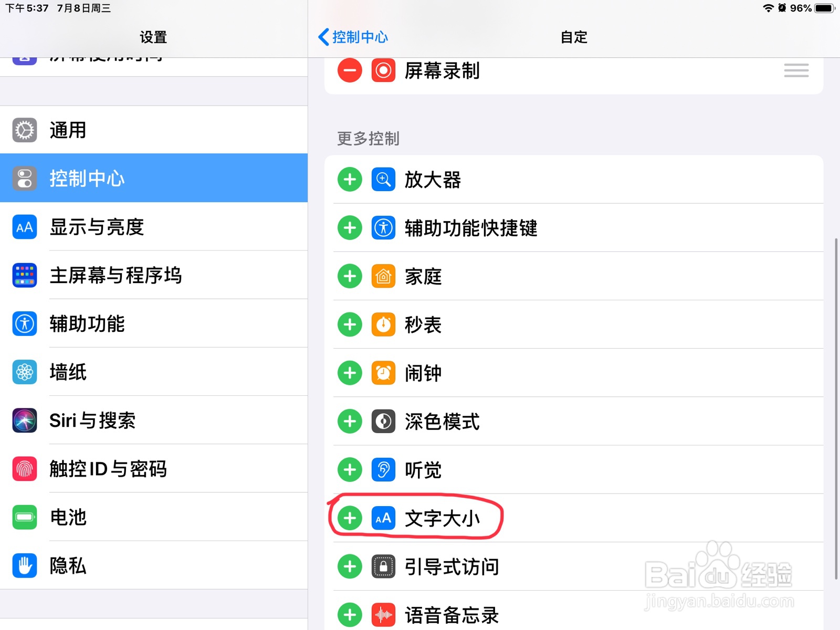Click the 深色模式 dark mode icon
This screenshot has width=840, height=630.
coord(383,421)
